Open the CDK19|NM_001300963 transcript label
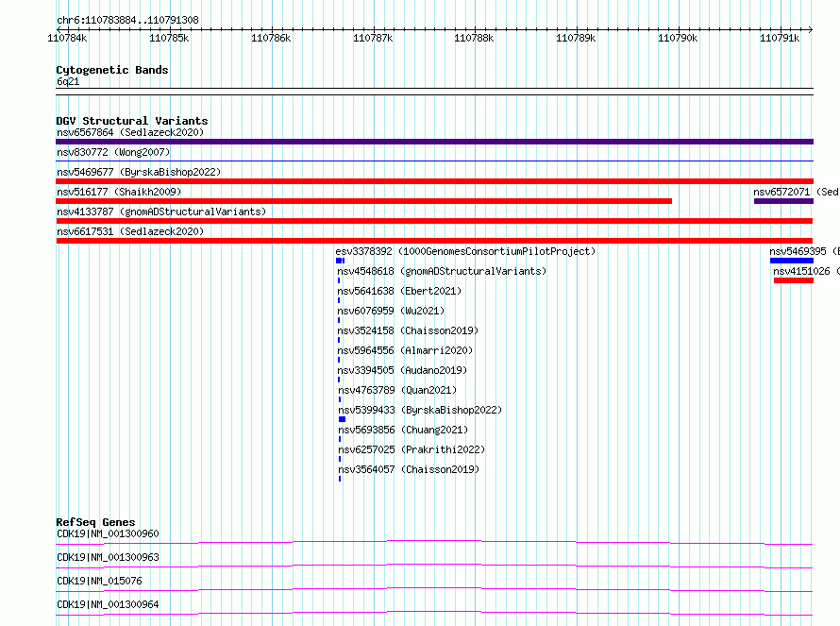 coord(108,557)
